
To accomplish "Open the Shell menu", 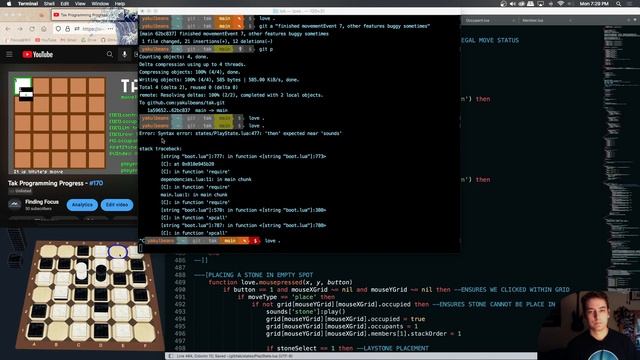I will pyautogui.click(x=49, y=4).
